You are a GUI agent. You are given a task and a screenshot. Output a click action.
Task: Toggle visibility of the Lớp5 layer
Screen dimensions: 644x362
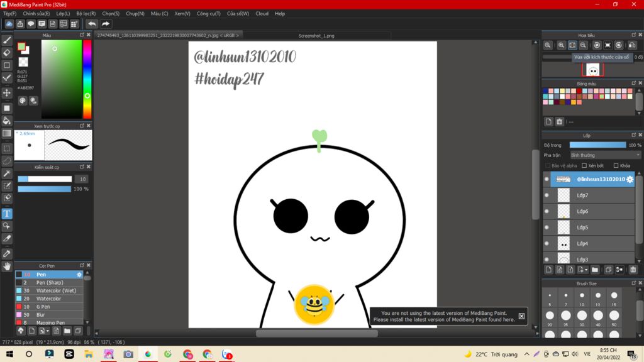tap(547, 228)
